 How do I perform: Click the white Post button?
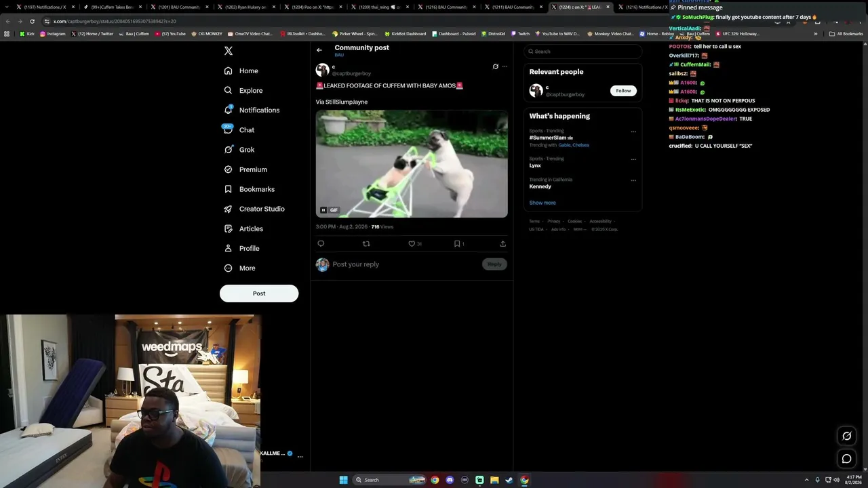click(259, 293)
